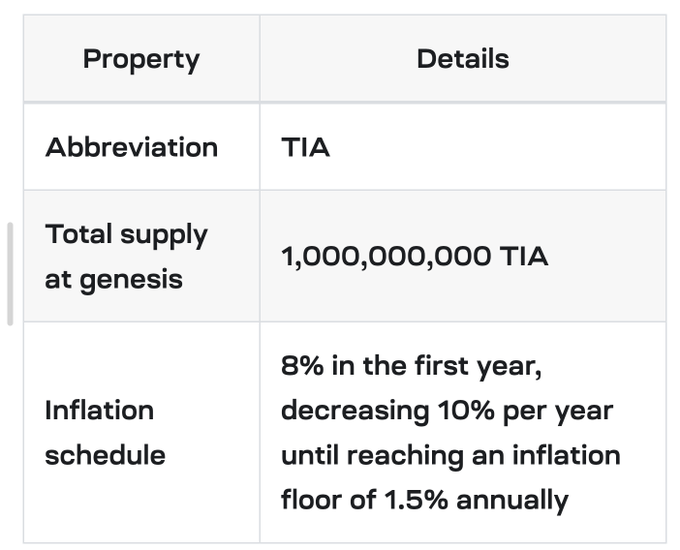Click 'TIA' after the 1,000,000,000 figure
Screen dimensions: 680x550
(x=525, y=256)
